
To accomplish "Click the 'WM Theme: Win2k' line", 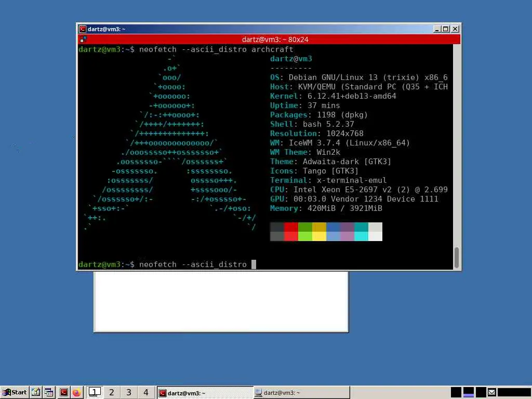I will 305,152.
